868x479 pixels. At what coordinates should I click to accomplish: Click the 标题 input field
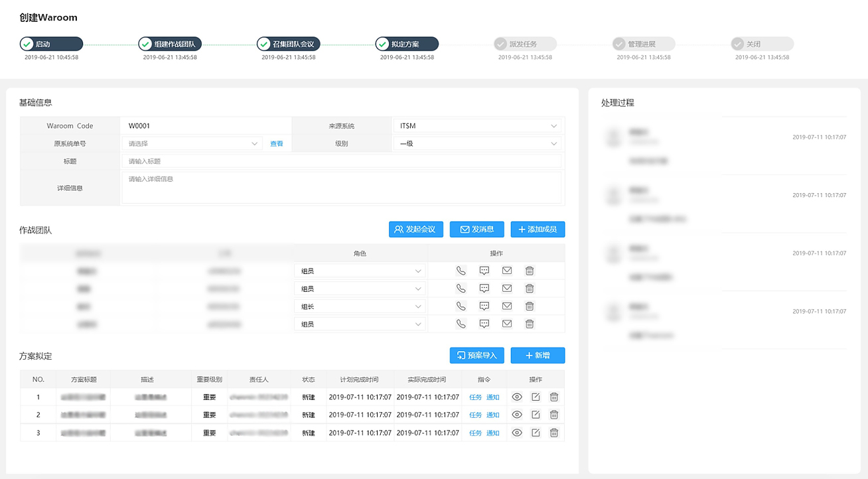point(342,161)
